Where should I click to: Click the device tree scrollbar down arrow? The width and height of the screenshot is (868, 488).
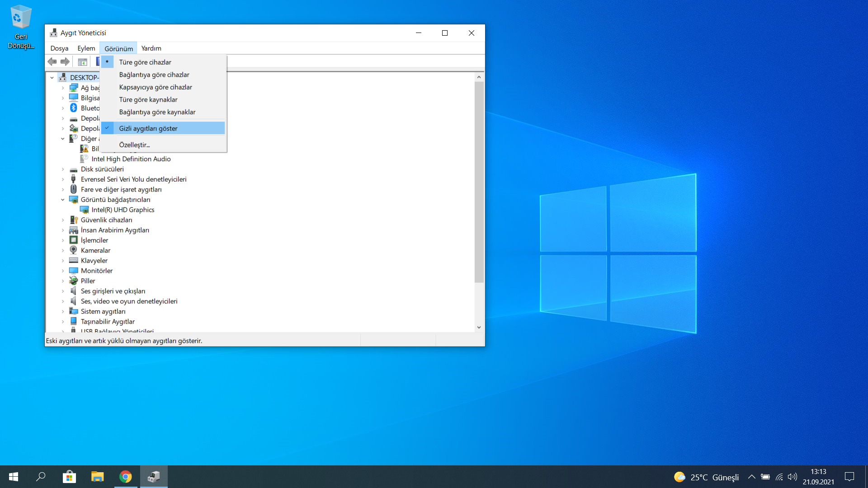pyautogui.click(x=479, y=328)
